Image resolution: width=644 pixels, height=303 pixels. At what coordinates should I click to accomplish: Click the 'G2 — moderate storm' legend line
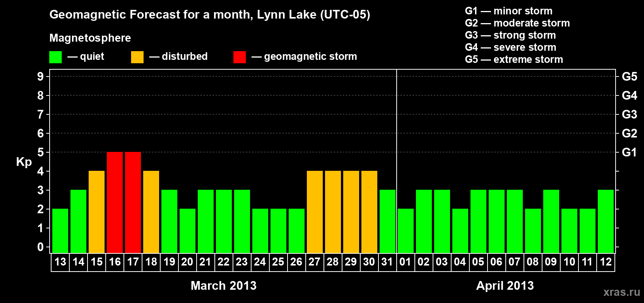[517, 23]
